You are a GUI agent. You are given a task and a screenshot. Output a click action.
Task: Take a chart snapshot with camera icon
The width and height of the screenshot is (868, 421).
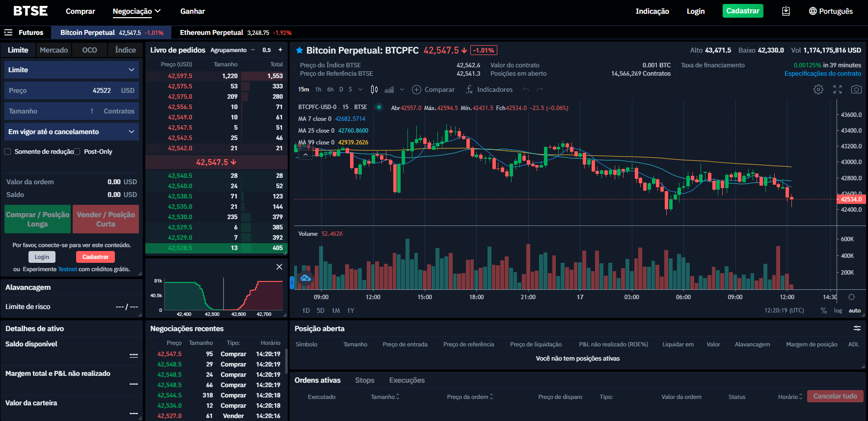click(x=856, y=89)
